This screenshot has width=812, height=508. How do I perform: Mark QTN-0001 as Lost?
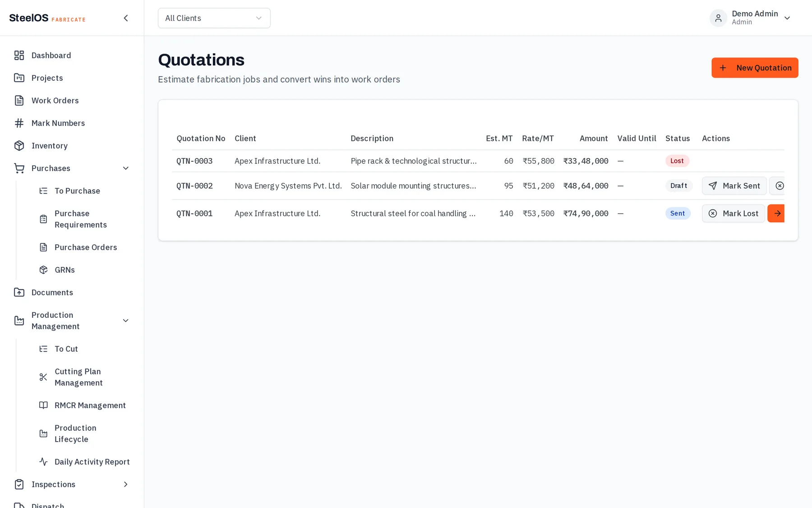click(x=733, y=213)
